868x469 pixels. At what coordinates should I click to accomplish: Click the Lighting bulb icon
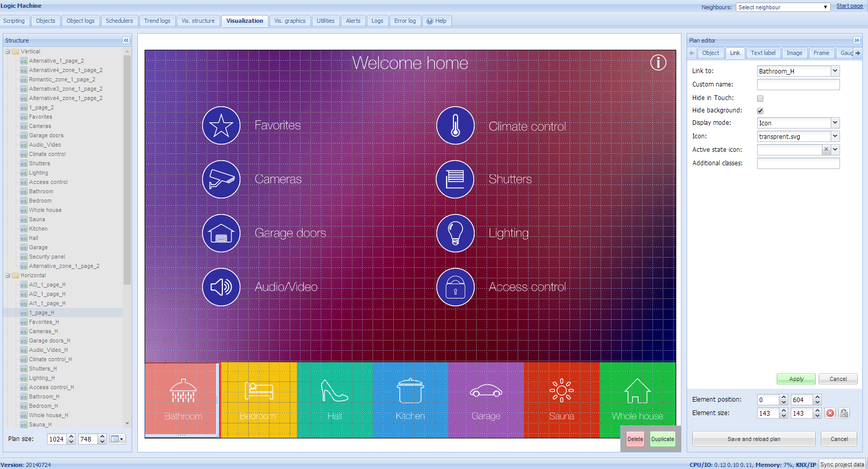tap(456, 233)
